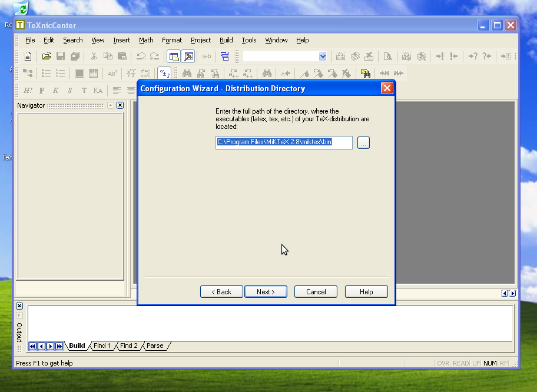The image size is (537, 392).
Task: Click the next error arrow icon
Action: [440, 56]
